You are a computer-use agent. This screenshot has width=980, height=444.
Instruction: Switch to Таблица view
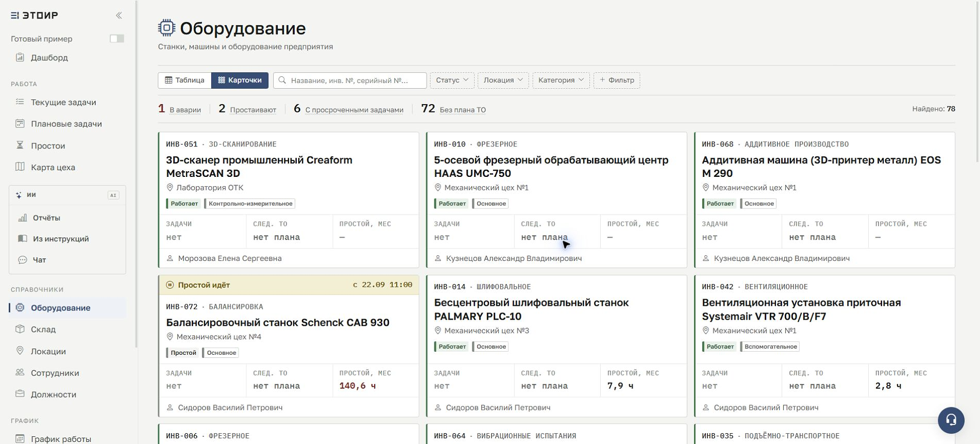184,80
